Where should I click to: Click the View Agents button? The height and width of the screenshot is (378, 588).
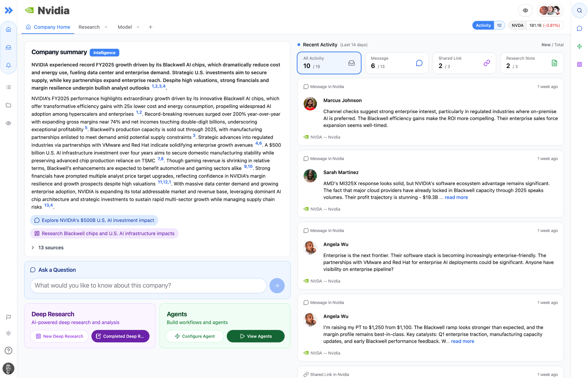pos(255,336)
